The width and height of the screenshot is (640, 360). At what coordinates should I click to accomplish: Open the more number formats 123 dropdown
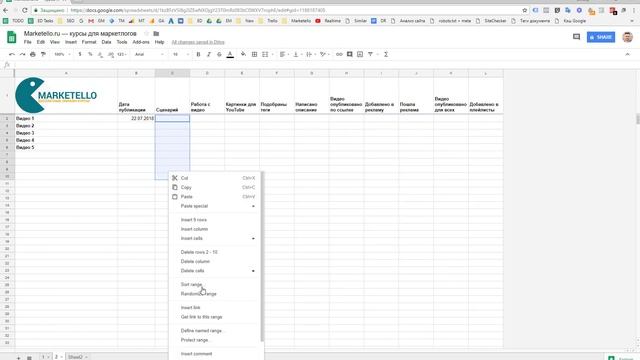122,54
